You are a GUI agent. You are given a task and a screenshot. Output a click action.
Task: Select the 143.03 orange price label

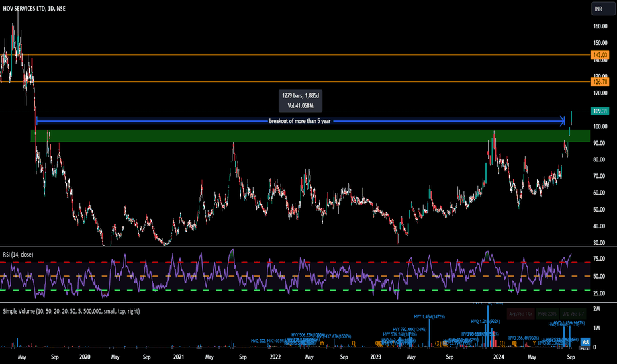coord(600,55)
